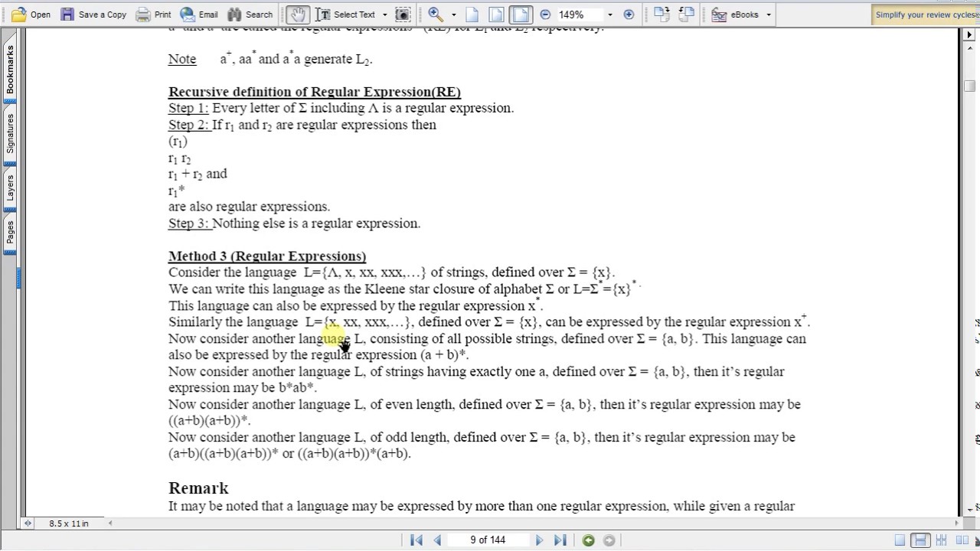Choose the Snapshot camera tool
980x551 pixels.
pyautogui.click(x=403, y=15)
